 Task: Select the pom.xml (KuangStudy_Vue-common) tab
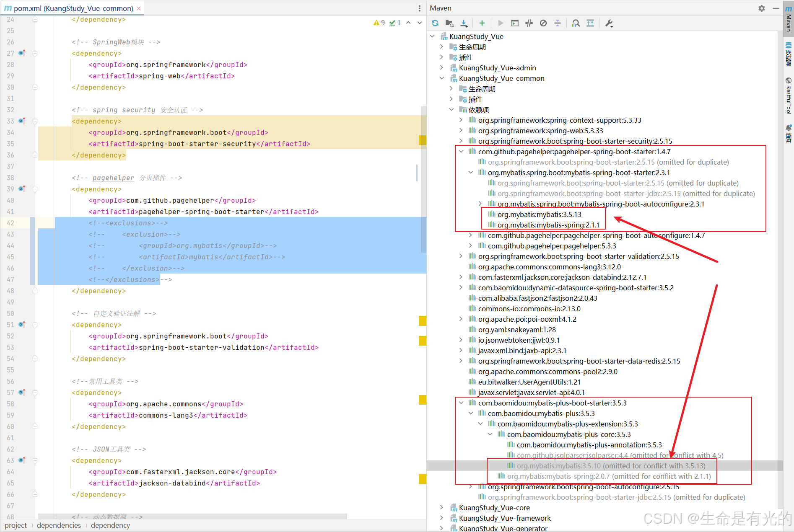[x=73, y=8]
